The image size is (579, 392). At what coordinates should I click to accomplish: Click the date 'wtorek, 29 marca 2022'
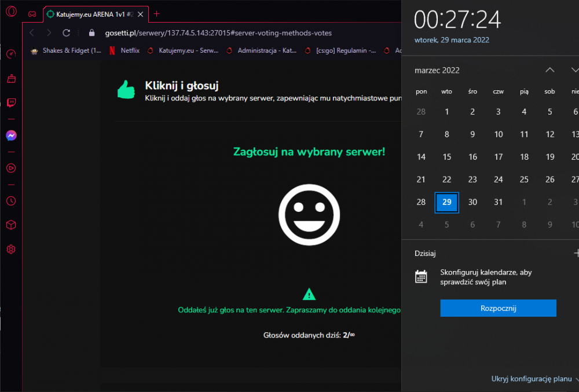click(452, 40)
